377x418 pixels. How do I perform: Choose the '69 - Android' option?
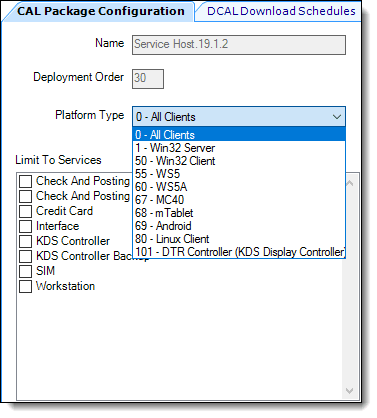click(x=239, y=226)
